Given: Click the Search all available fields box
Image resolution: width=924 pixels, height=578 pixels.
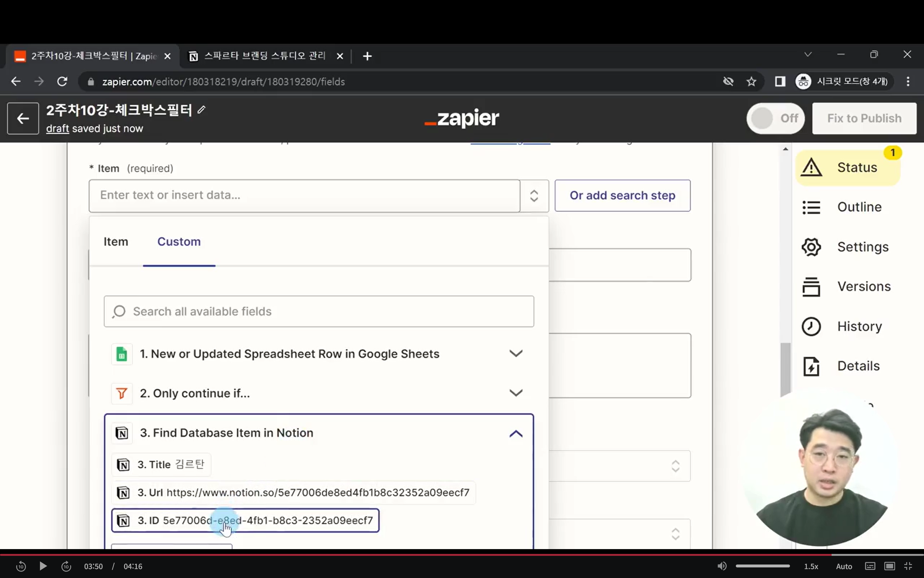Looking at the screenshot, I should click(319, 312).
